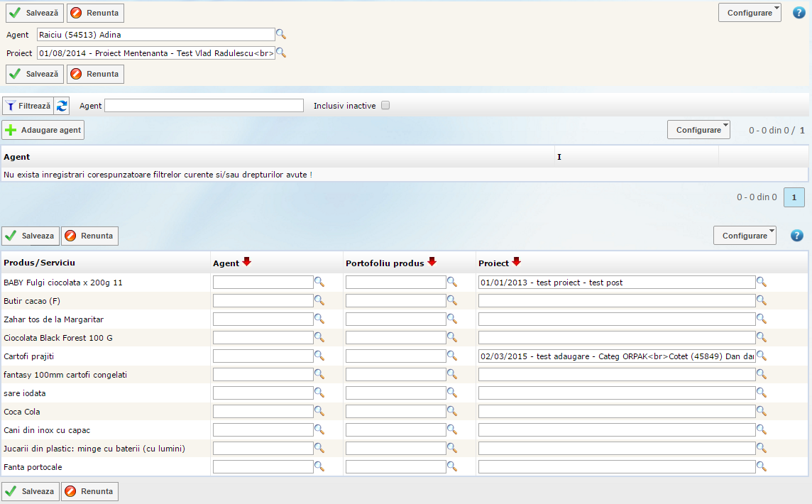
Task: Click the Agent filter text field
Action: pyautogui.click(x=204, y=106)
